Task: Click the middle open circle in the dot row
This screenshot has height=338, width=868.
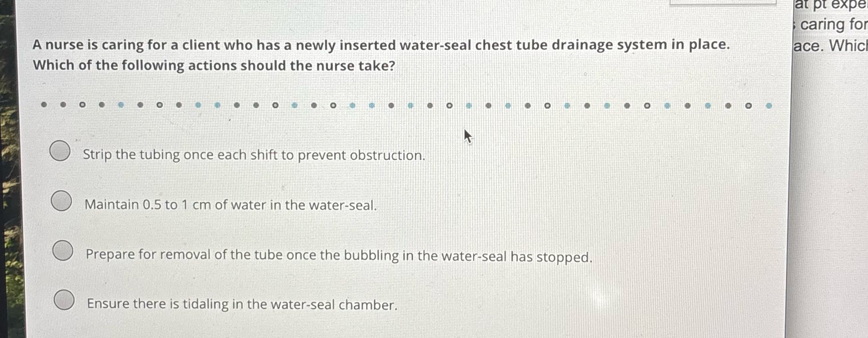Action: (449, 105)
